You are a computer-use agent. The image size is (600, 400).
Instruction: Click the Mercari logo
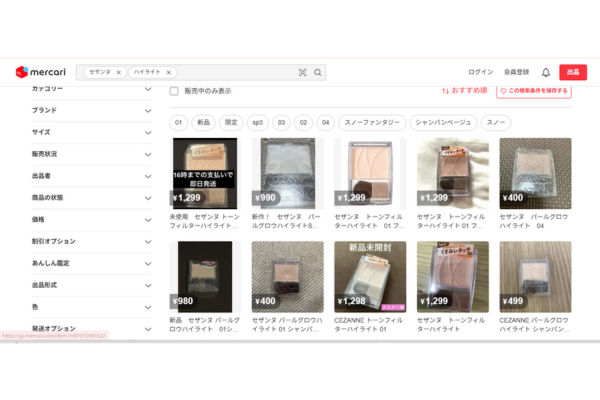point(40,72)
